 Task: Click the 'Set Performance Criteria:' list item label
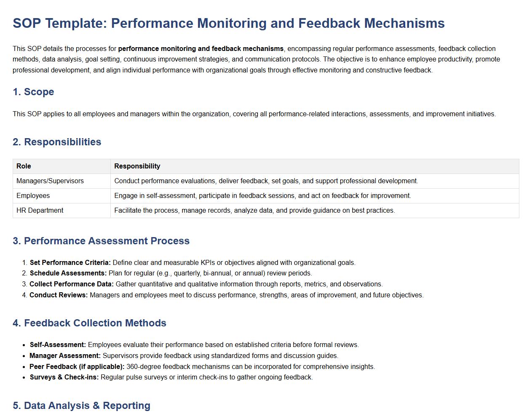point(70,263)
